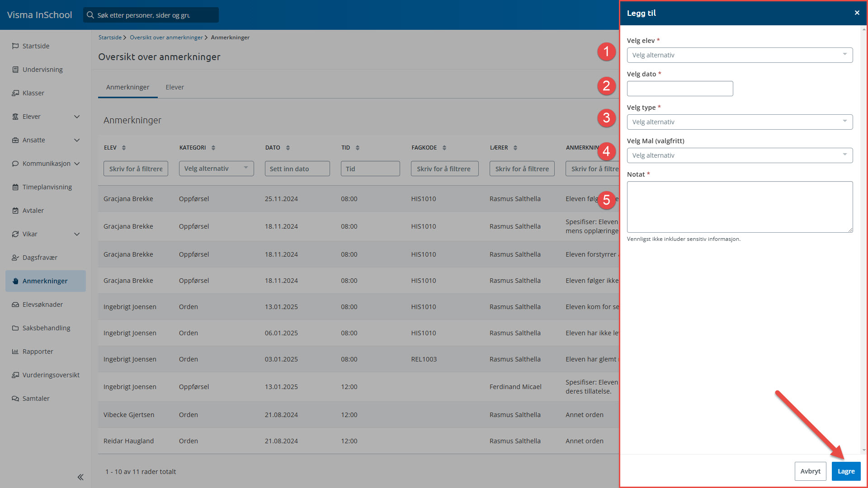Sort table by DATO column arrows
868x488 pixels.
[288, 148]
